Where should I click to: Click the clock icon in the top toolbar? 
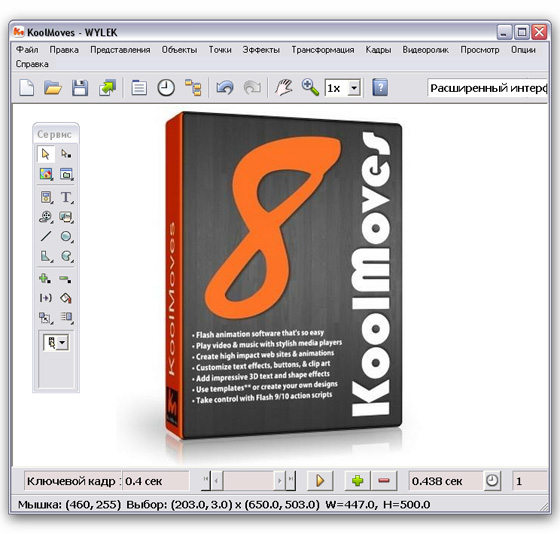(x=166, y=88)
